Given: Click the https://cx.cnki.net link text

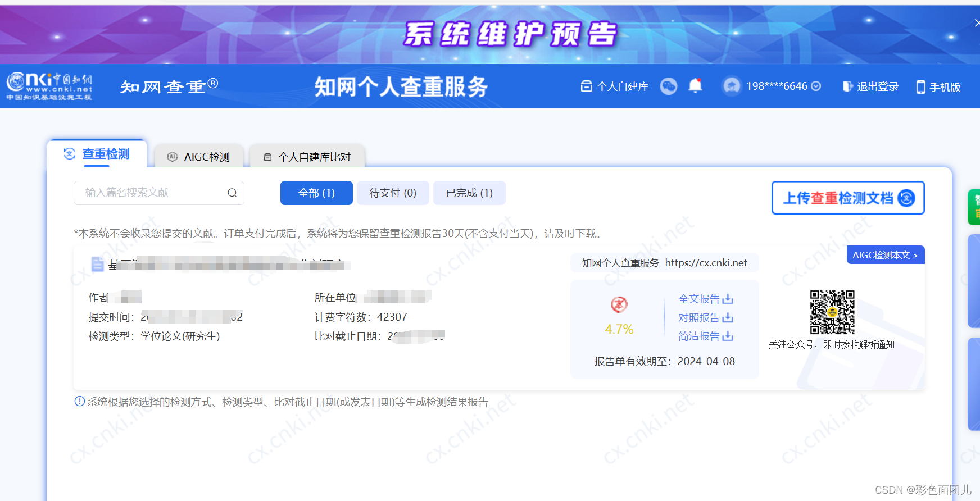Looking at the screenshot, I should pos(706,262).
